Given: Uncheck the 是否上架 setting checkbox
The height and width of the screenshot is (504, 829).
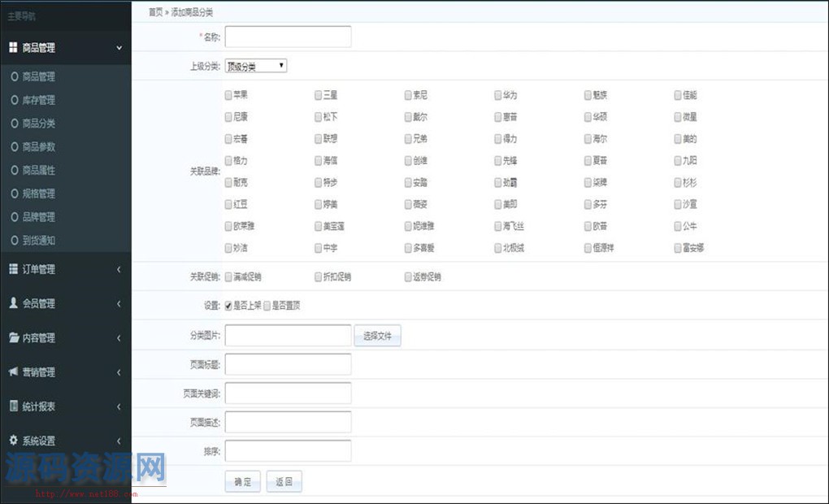Looking at the screenshot, I should 228,306.
